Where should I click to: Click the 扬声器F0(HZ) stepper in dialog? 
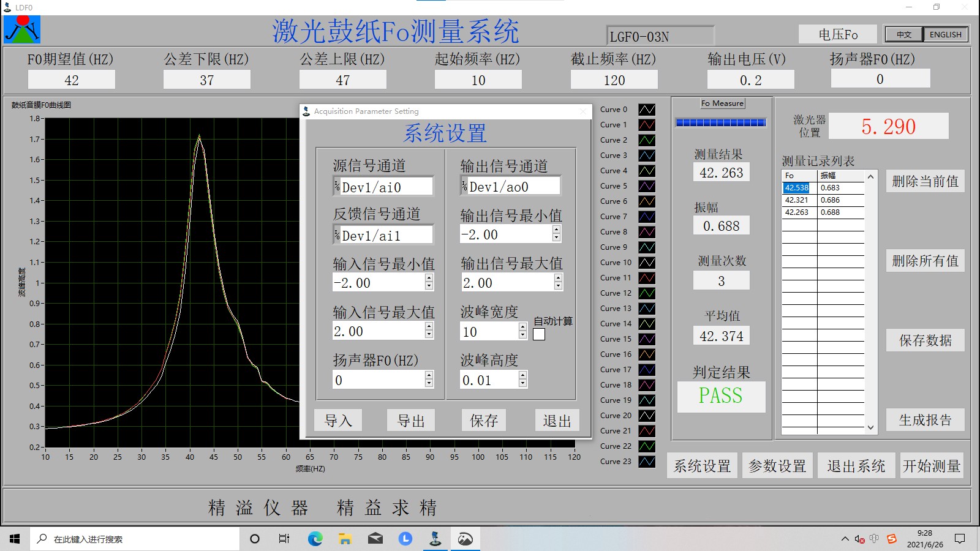[429, 380]
